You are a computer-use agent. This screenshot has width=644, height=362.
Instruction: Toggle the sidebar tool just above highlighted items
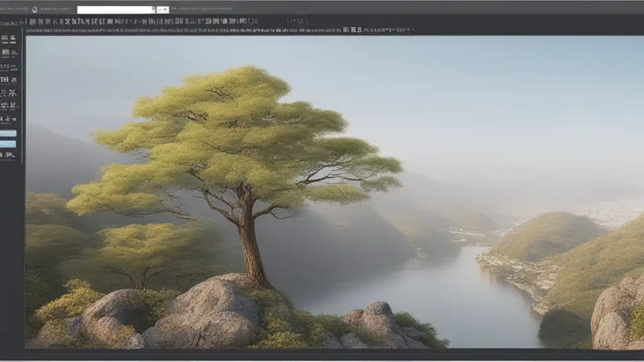[9, 118]
